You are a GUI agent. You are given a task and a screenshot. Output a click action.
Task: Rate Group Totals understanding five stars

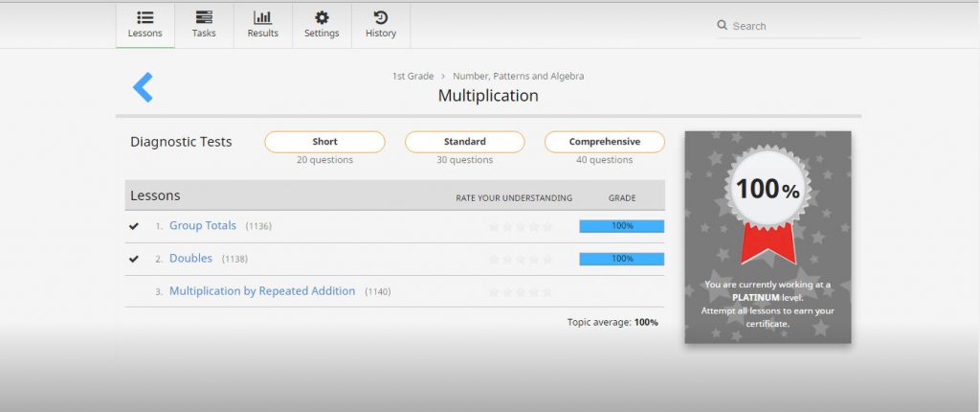[x=547, y=227]
